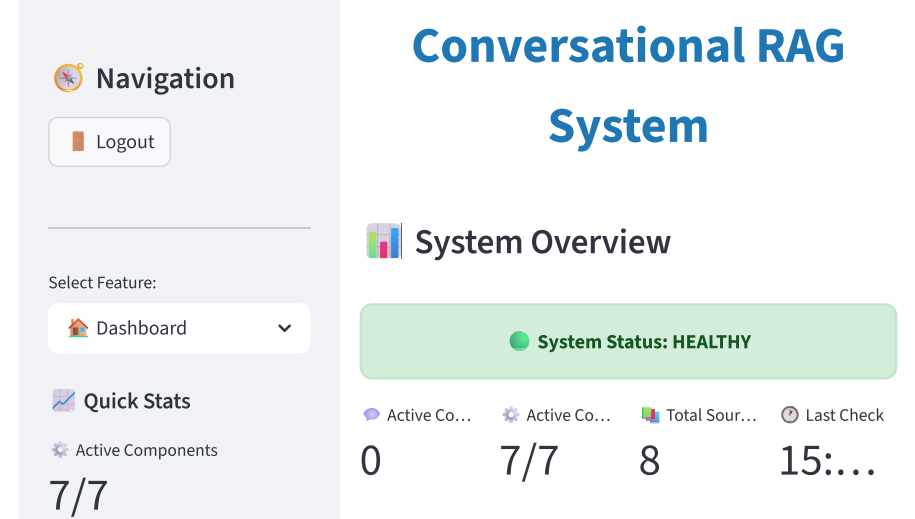Click the bar chart icon by System Overview

[x=384, y=242]
